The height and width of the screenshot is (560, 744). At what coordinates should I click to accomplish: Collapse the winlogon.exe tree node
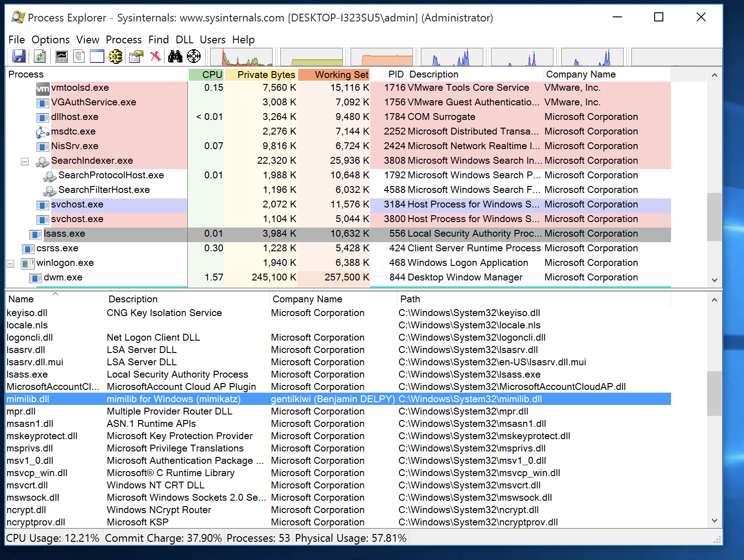coord(10,264)
